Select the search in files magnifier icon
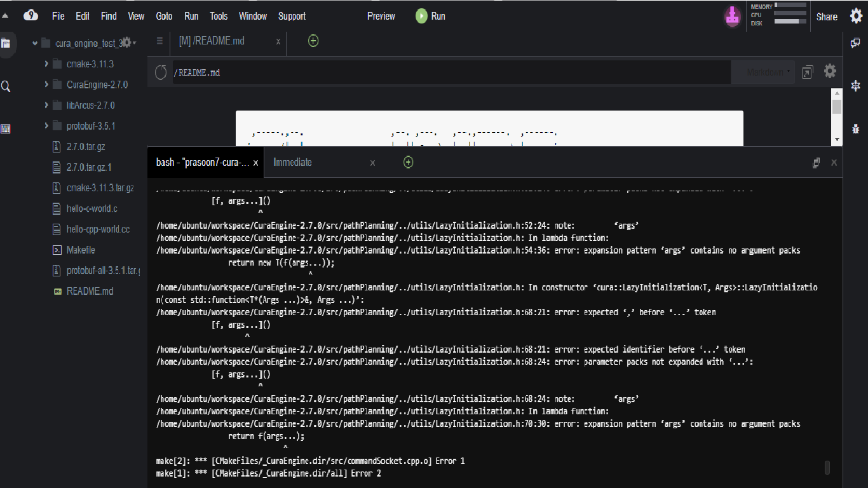Image resolution: width=868 pixels, height=488 pixels. 7,86
